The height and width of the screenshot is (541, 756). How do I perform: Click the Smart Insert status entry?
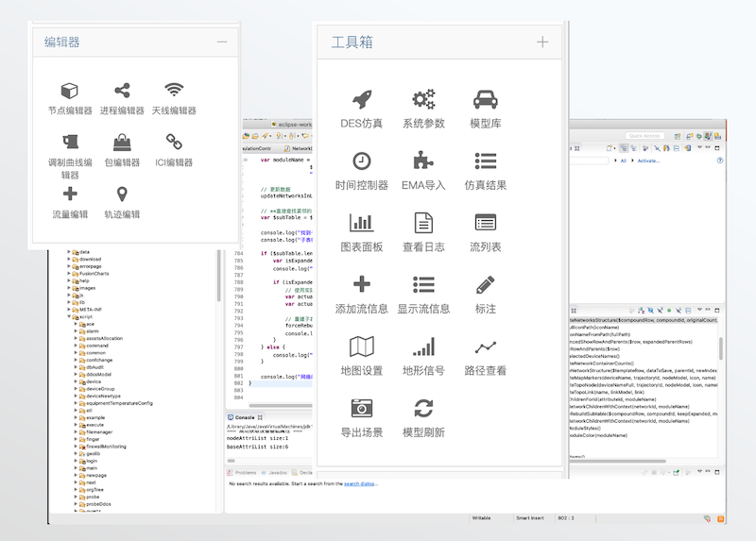(530, 518)
